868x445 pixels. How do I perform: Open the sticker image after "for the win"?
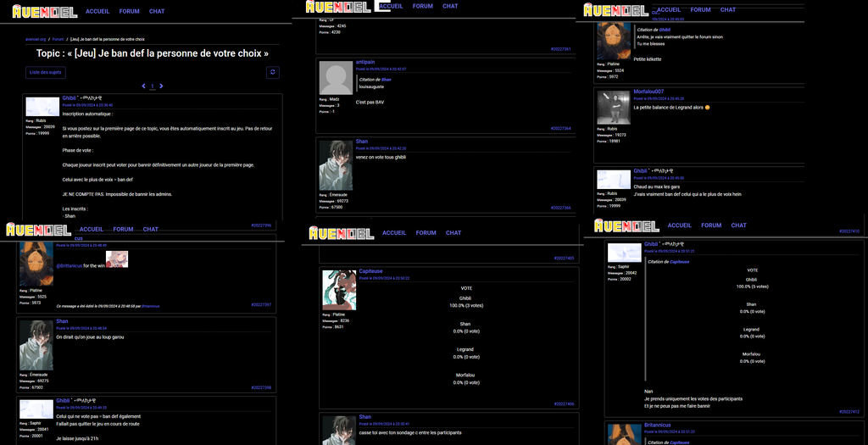click(x=117, y=259)
